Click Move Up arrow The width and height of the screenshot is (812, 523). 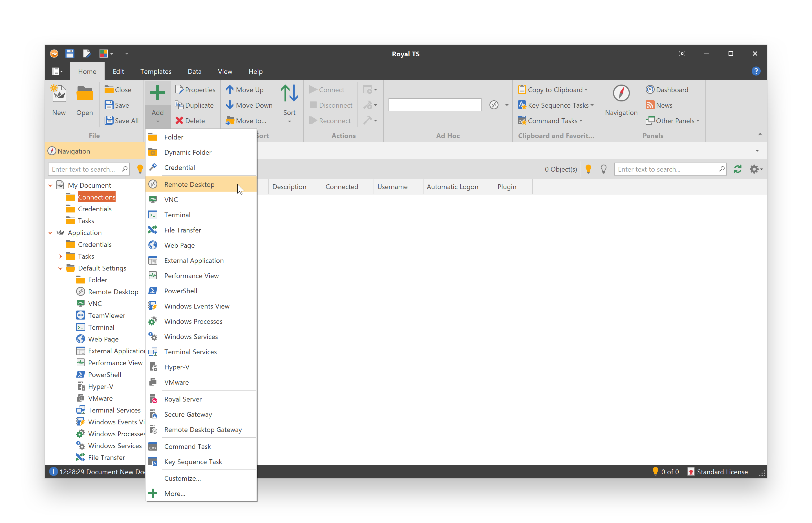point(230,89)
